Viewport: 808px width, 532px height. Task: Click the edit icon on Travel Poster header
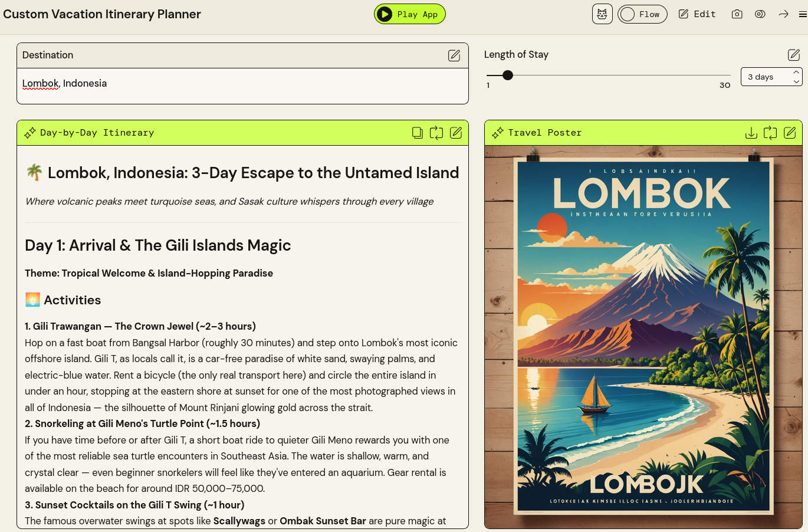click(x=790, y=133)
